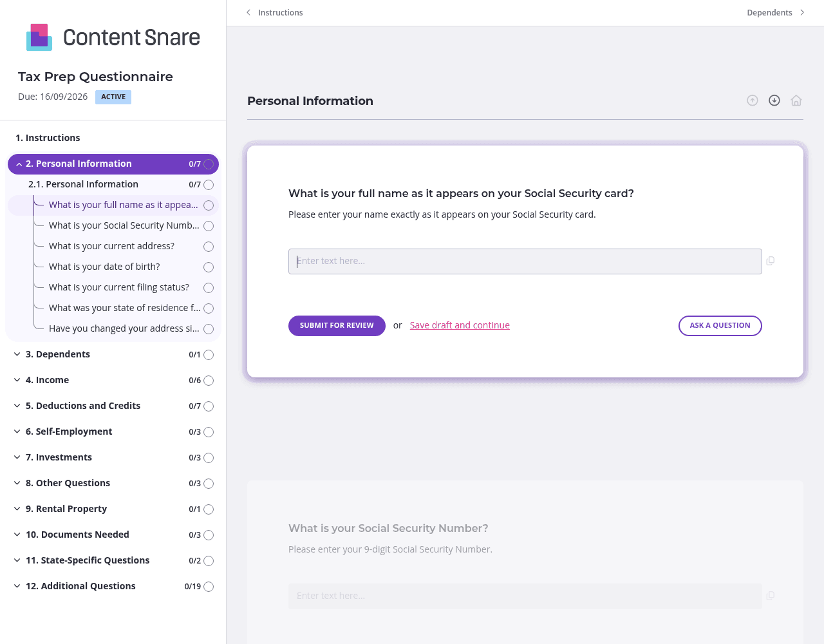
Task: Click the Due: 16/09/2026 date text
Action: coord(53,97)
